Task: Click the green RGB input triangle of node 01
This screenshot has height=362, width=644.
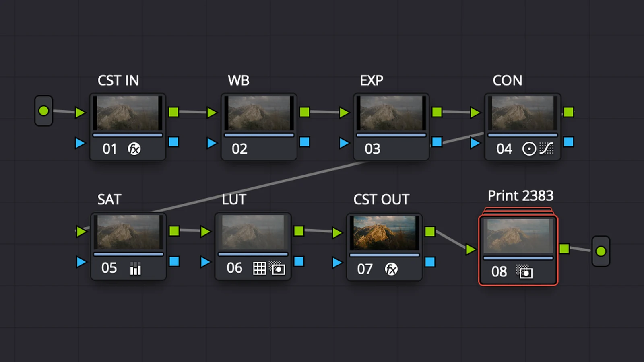Action: pyautogui.click(x=80, y=113)
